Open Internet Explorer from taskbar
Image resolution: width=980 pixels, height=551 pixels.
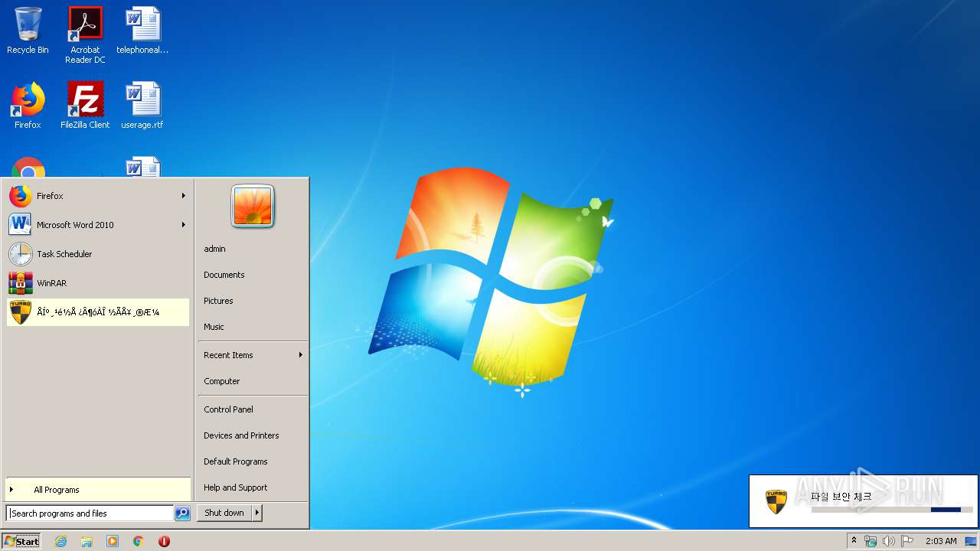coord(60,541)
